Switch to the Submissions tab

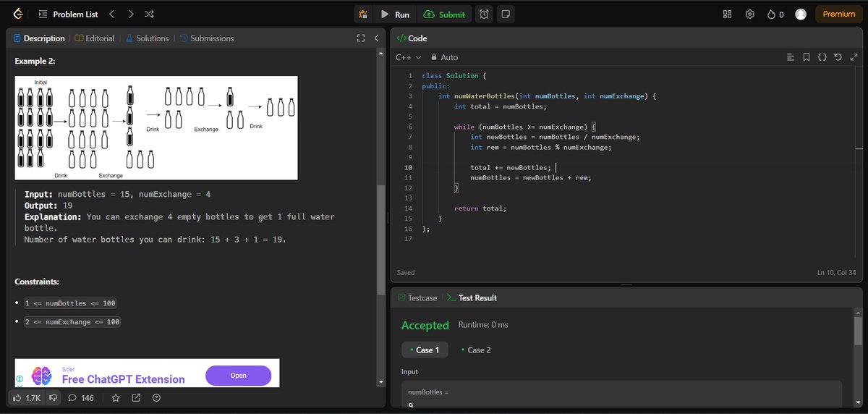click(x=207, y=38)
